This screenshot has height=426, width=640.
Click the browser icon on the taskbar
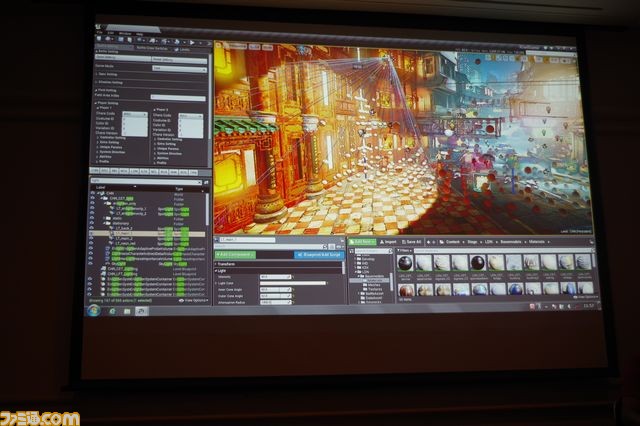[x=112, y=311]
